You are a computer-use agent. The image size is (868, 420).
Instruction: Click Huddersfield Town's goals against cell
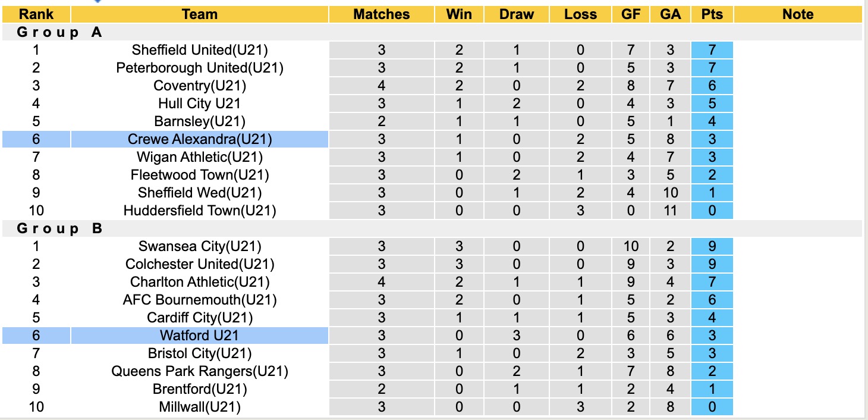pos(671,211)
